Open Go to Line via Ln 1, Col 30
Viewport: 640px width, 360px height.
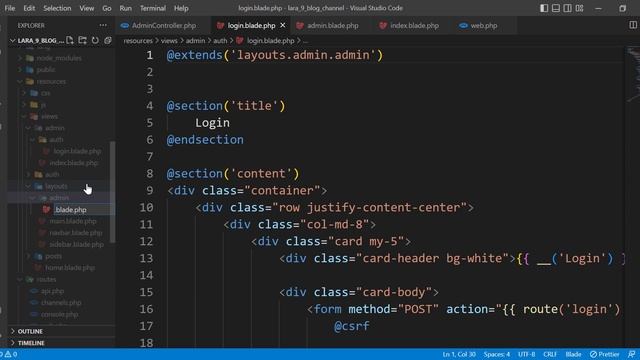pos(459,354)
